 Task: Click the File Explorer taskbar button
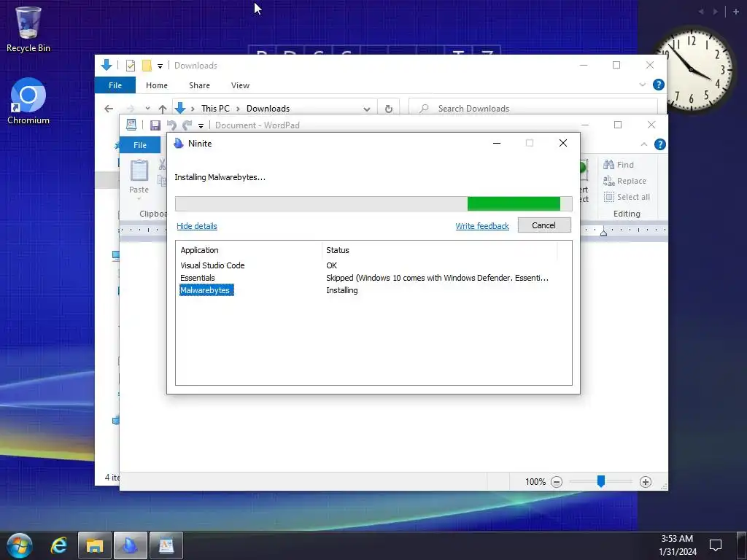click(94, 545)
